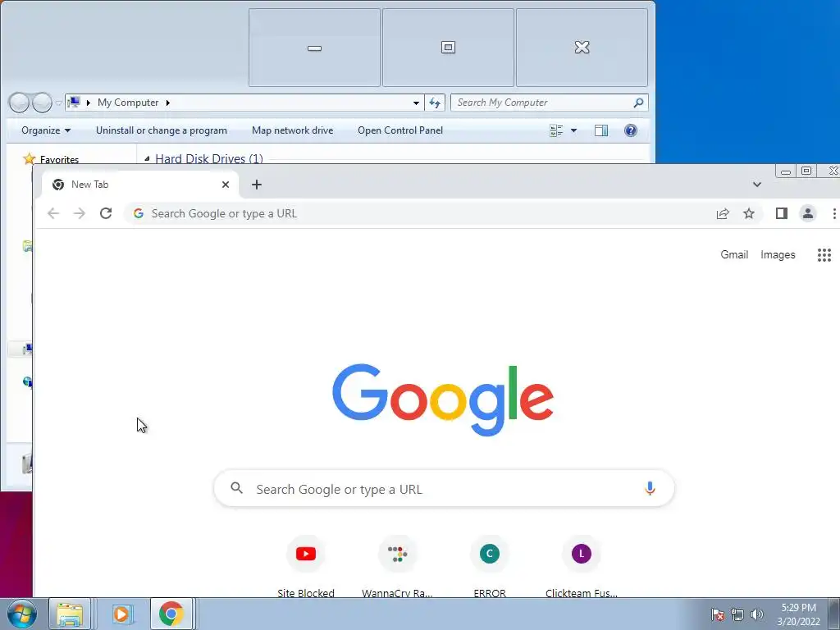
Task: Click the share this page icon in Chrome
Action: pyautogui.click(x=723, y=213)
